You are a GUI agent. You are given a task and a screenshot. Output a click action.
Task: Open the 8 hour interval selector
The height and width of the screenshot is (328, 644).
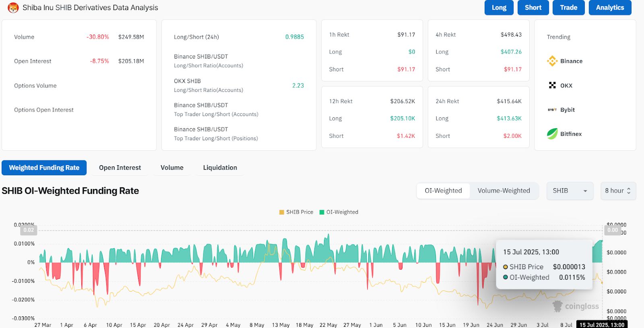(x=618, y=191)
